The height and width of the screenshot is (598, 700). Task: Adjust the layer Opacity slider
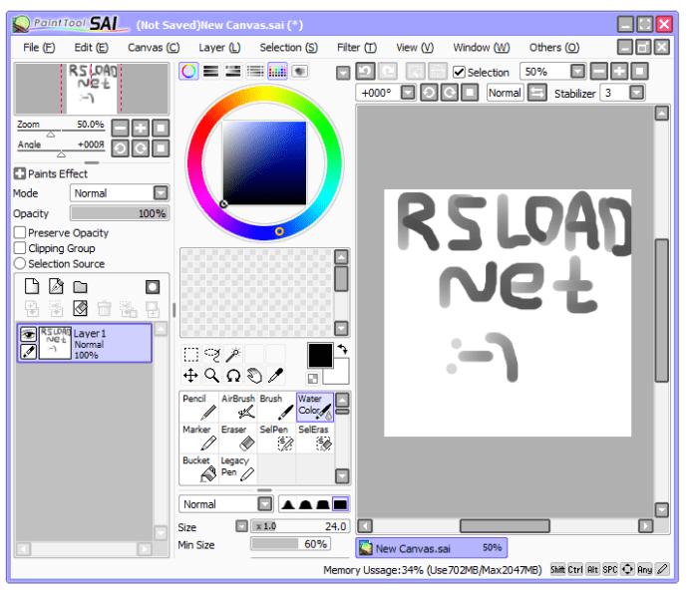coord(120,213)
